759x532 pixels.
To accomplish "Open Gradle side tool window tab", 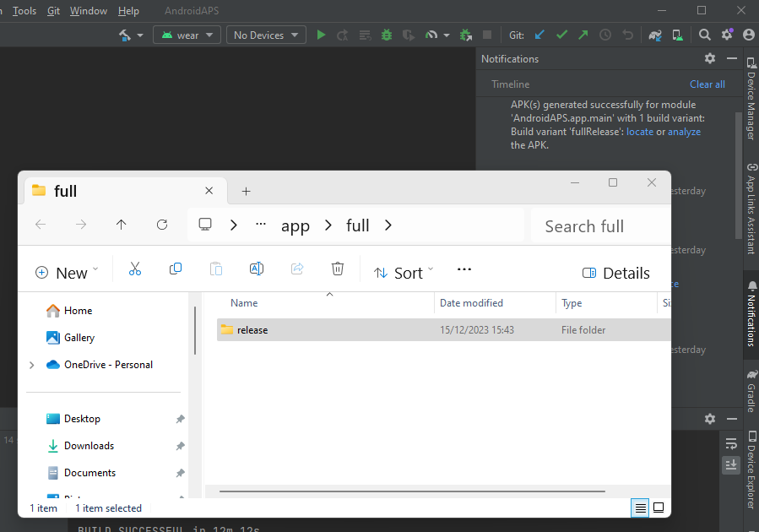I will [751, 391].
